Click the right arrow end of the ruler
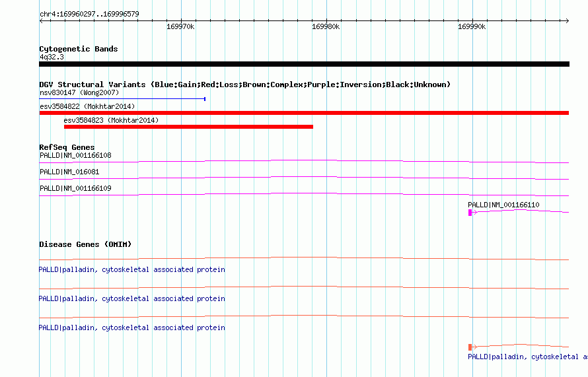Image resolution: width=588 pixels, height=377 pixels. click(568, 21)
